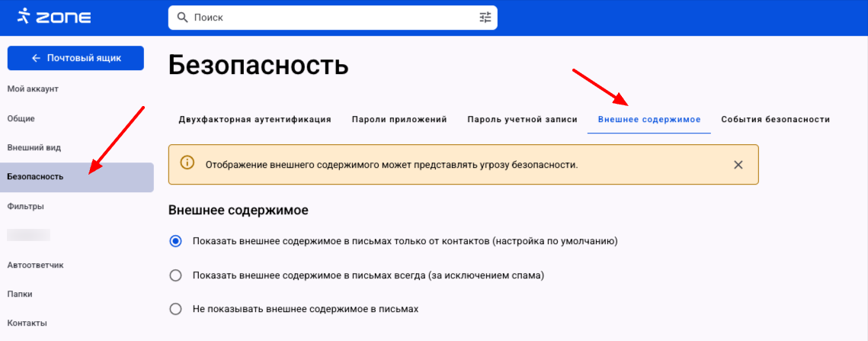This screenshot has height=341, width=868.
Task: Choose Не показывать внешнее содержимое option
Action: [176, 309]
